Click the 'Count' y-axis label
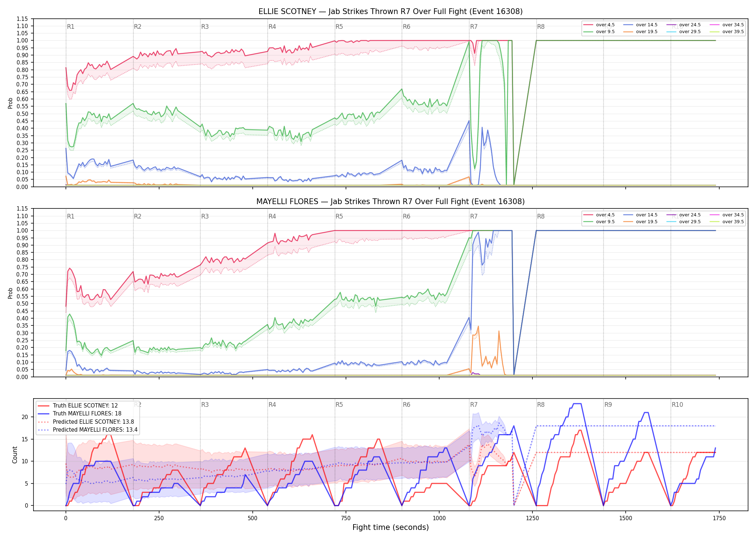This screenshot has height=540, width=756. (15, 455)
